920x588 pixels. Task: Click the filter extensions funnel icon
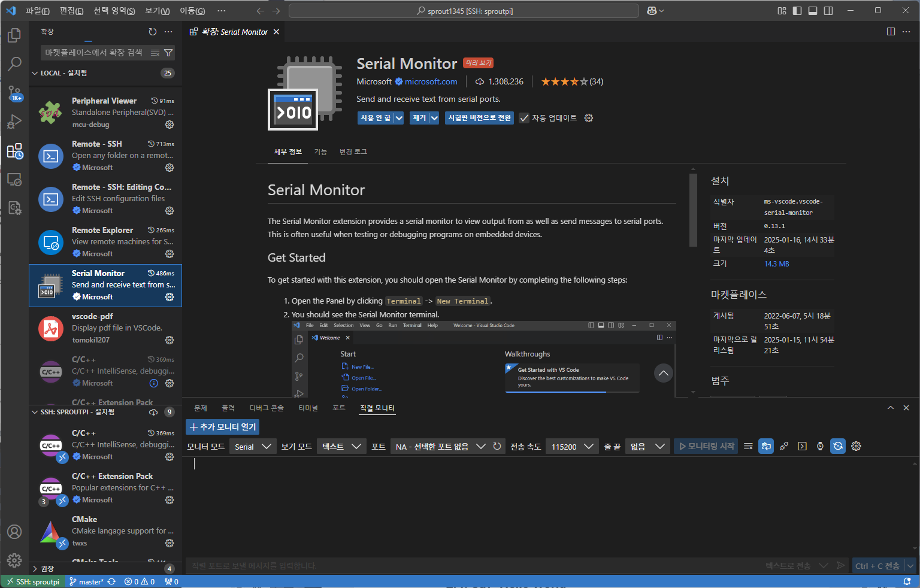tap(168, 53)
